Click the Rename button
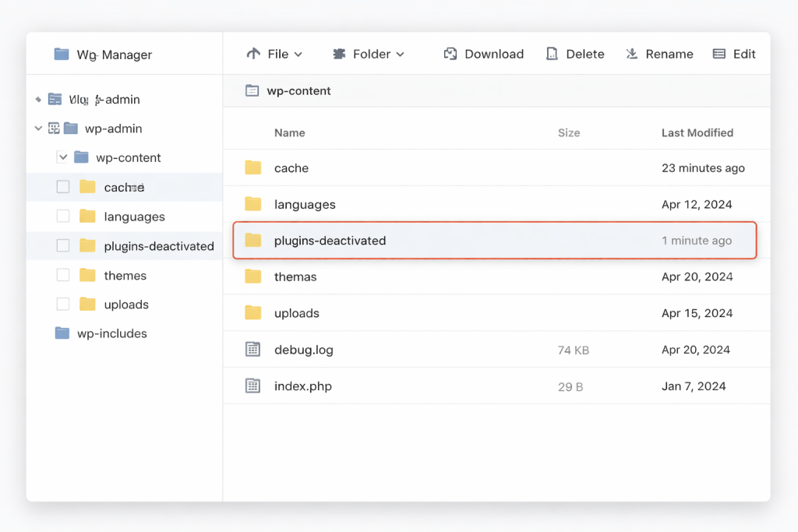Screen dimensions: 798x532 tap(659, 54)
